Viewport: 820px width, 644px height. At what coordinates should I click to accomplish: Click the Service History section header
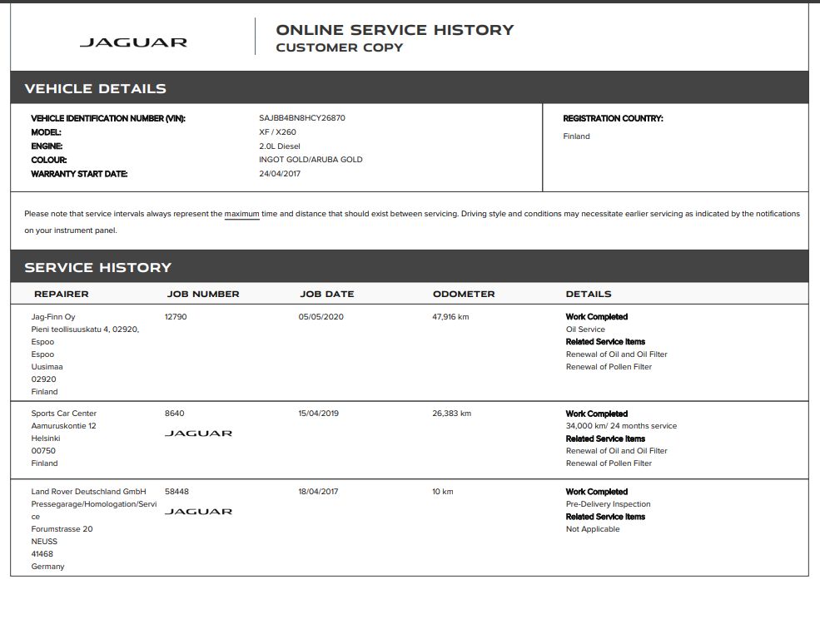pyautogui.click(x=97, y=267)
